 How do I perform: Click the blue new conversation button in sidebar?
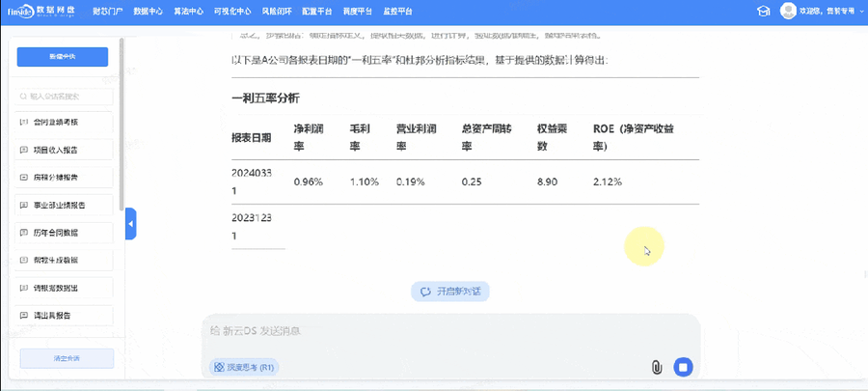click(x=63, y=57)
